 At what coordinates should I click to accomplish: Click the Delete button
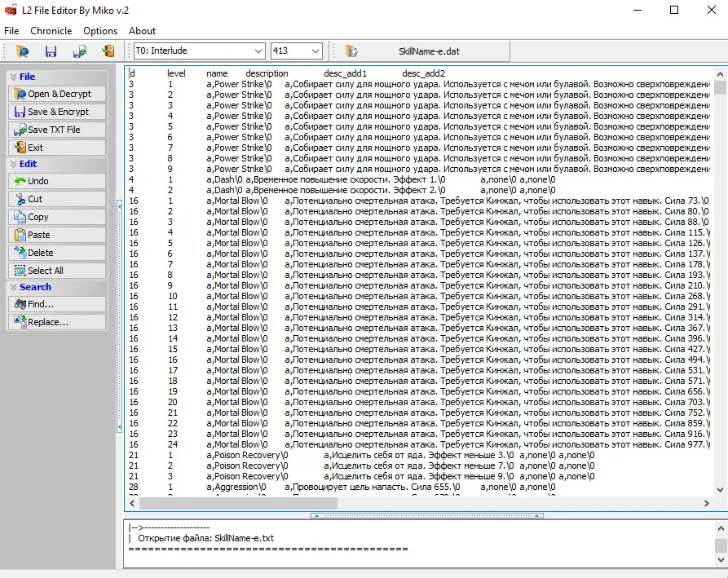tap(57, 253)
